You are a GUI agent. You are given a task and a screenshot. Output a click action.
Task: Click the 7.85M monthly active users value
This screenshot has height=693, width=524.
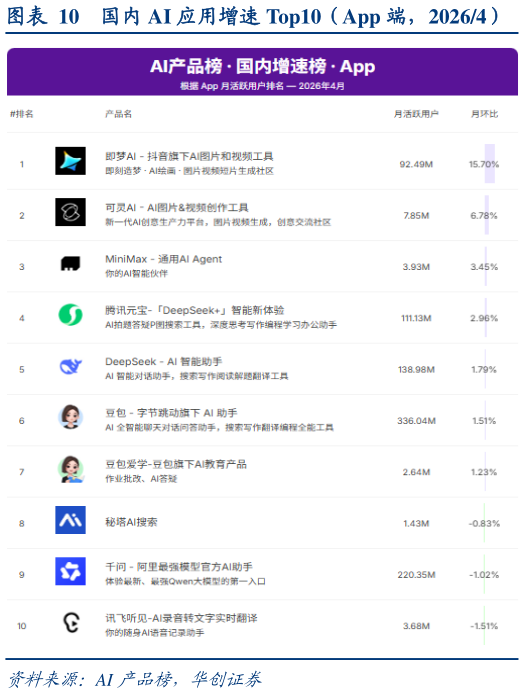(416, 216)
